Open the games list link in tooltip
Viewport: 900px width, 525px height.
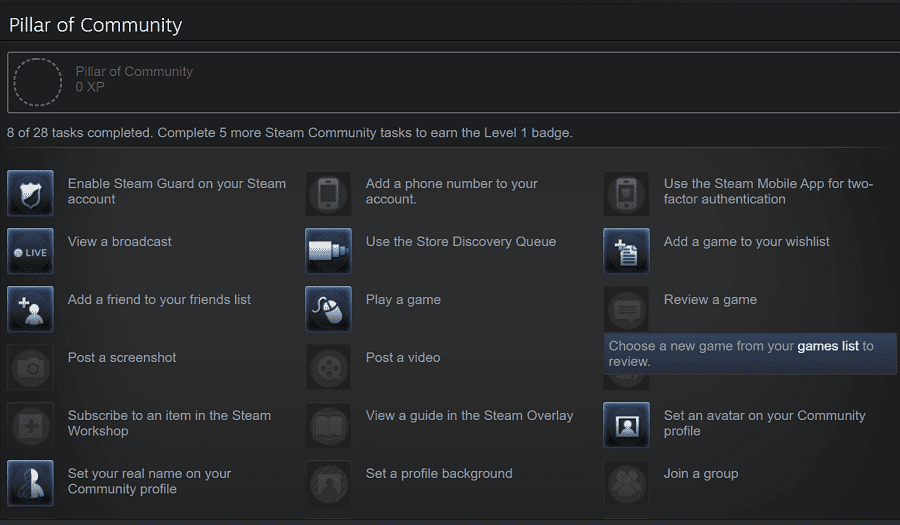[x=827, y=346]
